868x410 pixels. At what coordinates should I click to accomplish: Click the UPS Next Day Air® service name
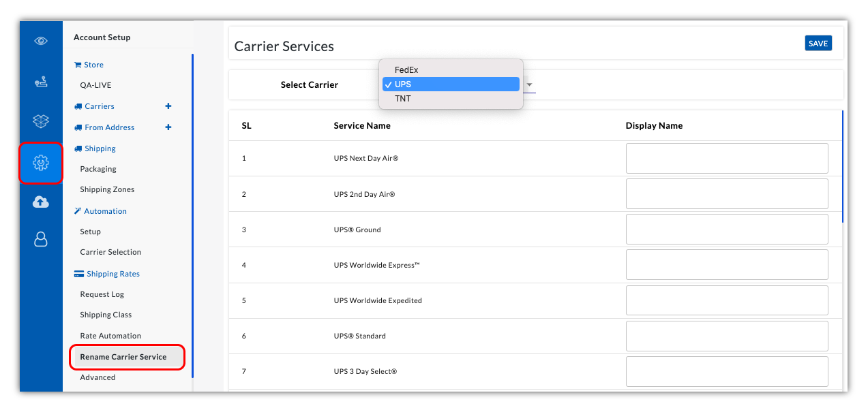coord(366,158)
